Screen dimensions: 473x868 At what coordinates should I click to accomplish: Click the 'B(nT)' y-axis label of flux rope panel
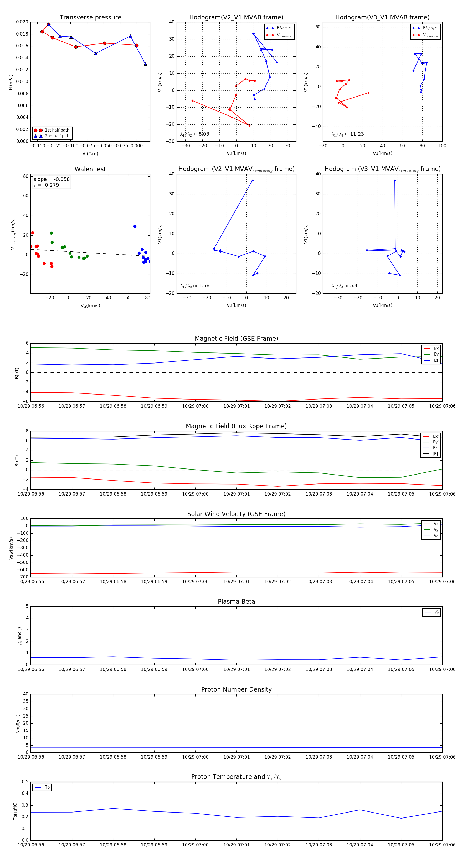17,461
